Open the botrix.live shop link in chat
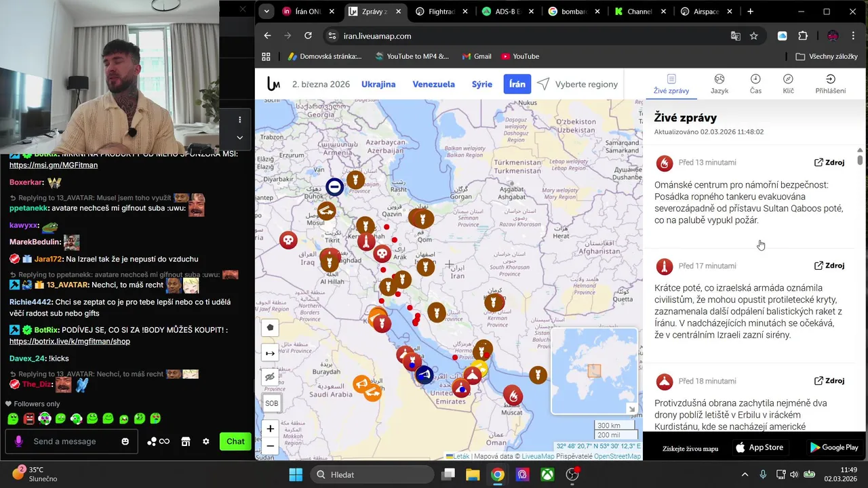The image size is (868, 488). [x=70, y=342]
